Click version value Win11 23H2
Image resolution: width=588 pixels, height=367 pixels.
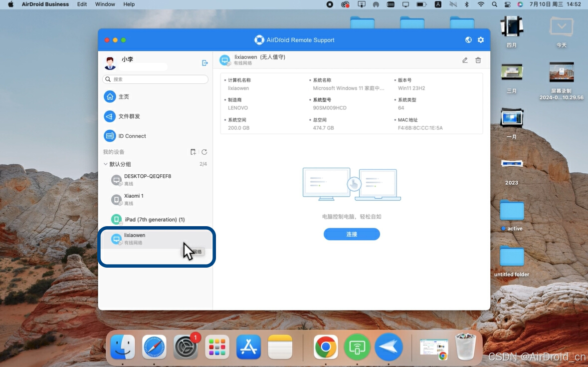click(411, 88)
